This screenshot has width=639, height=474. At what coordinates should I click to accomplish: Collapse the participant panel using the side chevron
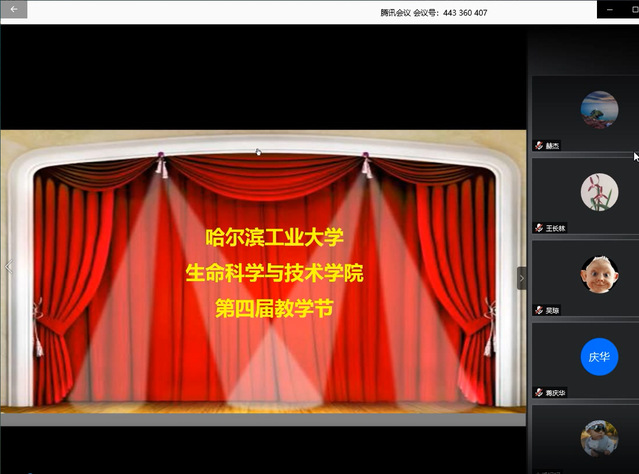(521, 278)
